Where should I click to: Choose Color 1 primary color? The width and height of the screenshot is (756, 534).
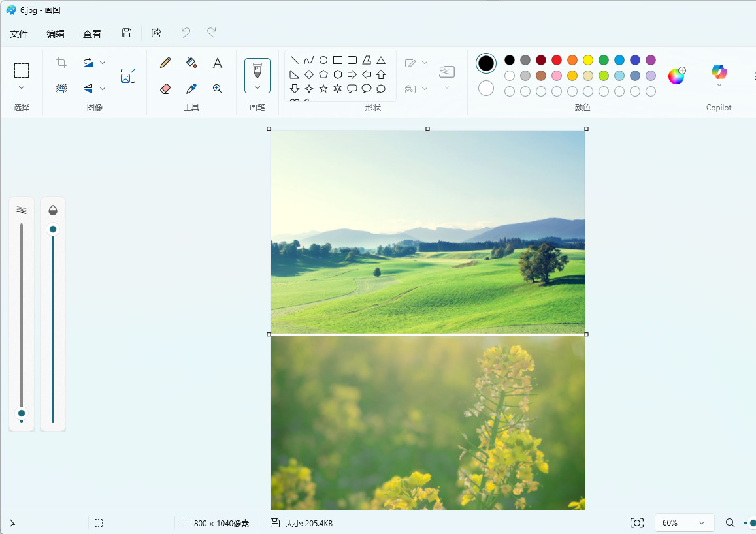(486, 63)
